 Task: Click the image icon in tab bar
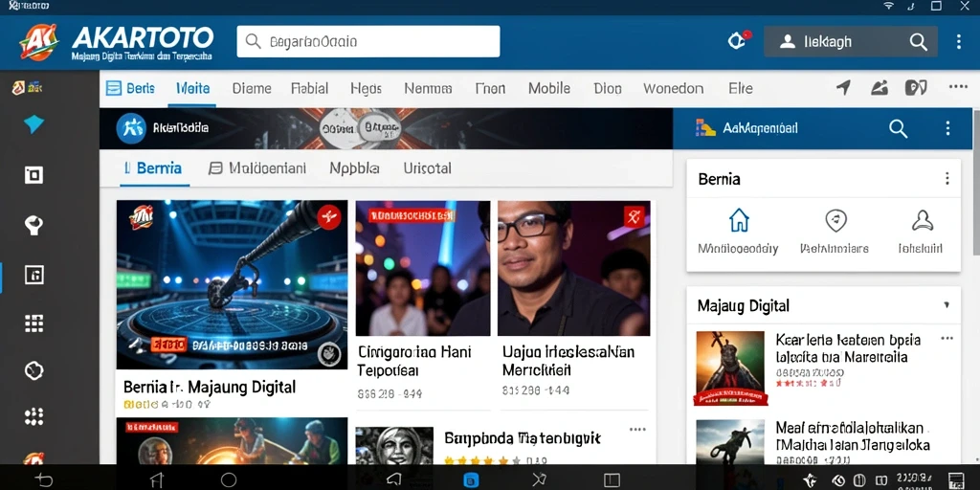click(880, 87)
